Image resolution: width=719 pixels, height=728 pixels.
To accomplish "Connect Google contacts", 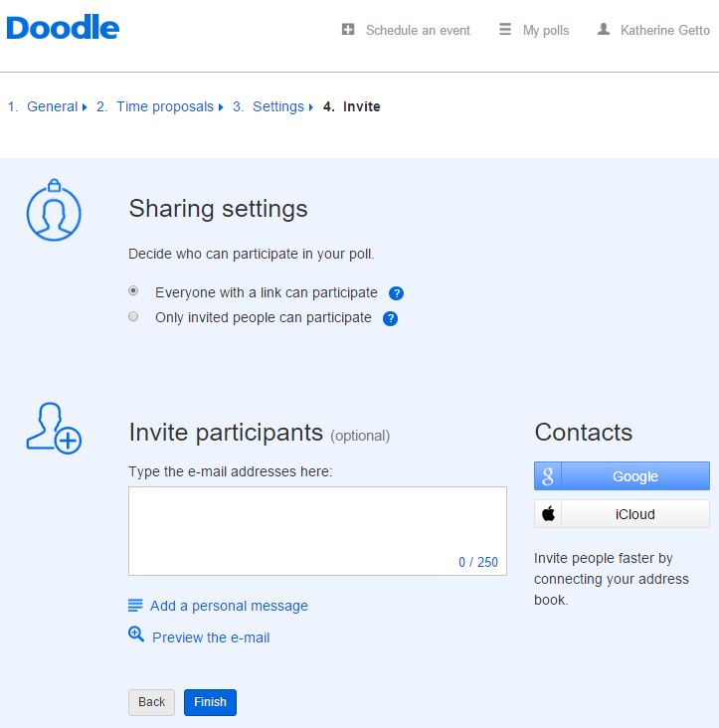I will pos(622,476).
